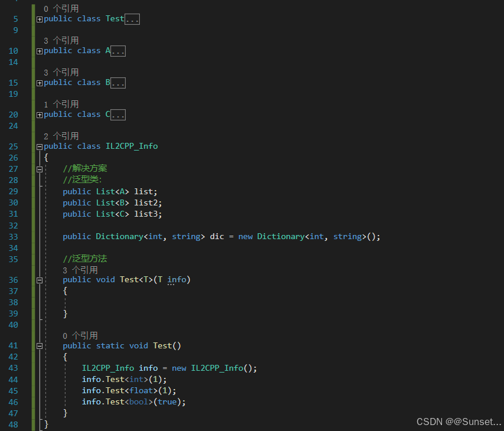
Task: Click the class name 'Test' on line 5
Action: pos(114,19)
